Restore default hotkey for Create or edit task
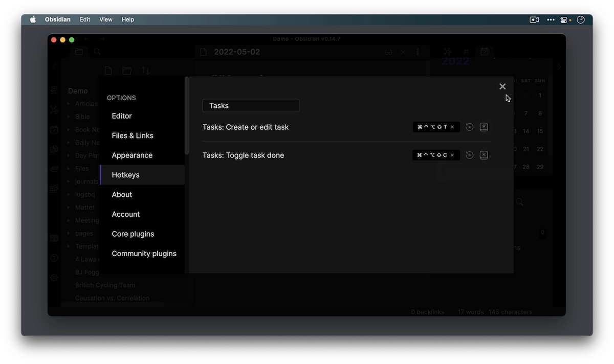This screenshot has height=364, width=614. [469, 127]
